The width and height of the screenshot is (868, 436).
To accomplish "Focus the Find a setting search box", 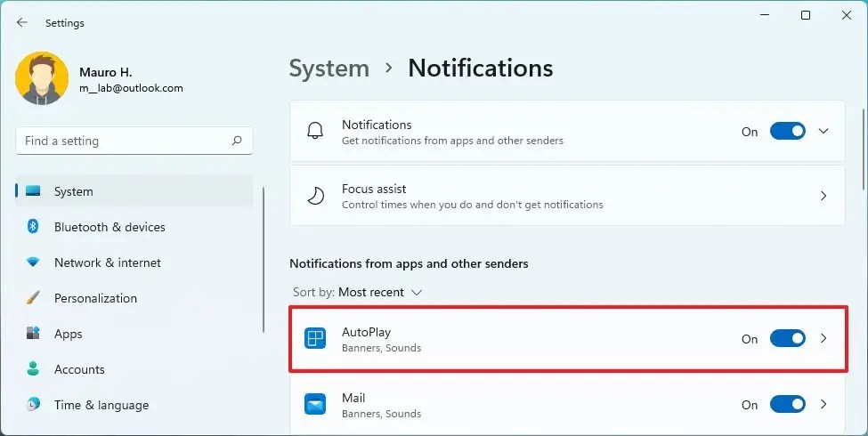I will 134,141.
